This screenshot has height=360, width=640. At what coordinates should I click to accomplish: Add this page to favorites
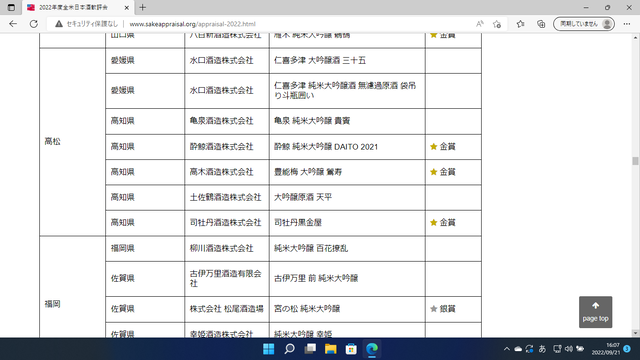497,24
